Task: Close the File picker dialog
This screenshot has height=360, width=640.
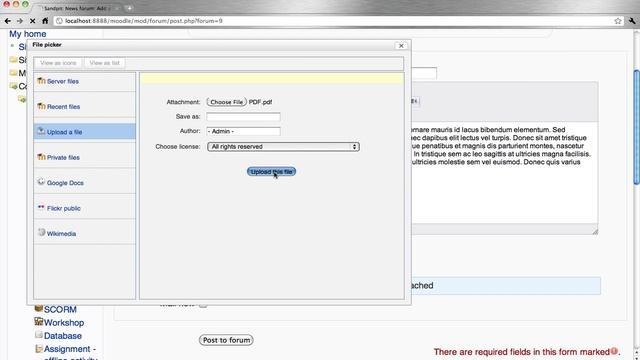Action: pos(401,46)
